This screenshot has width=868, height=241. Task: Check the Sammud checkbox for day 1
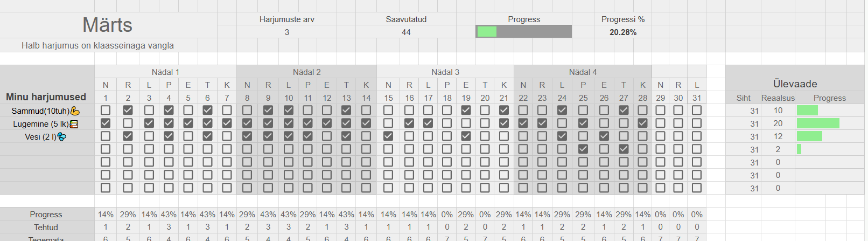coord(106,110)
